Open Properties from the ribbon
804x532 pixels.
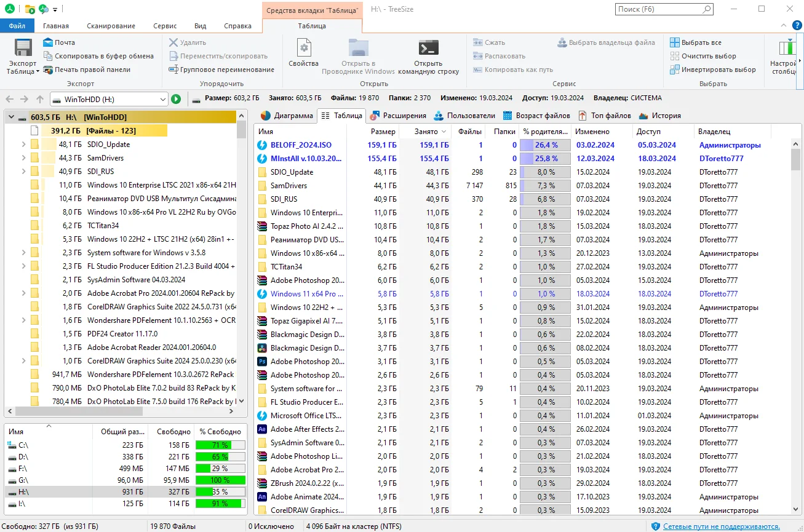point(303,49)
